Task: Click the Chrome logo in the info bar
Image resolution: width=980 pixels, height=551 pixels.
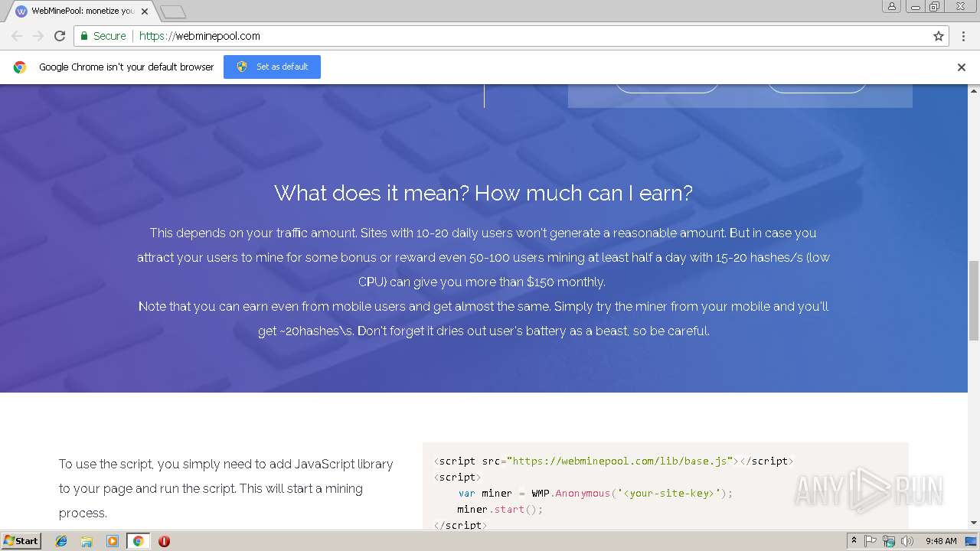Action: 20,67
